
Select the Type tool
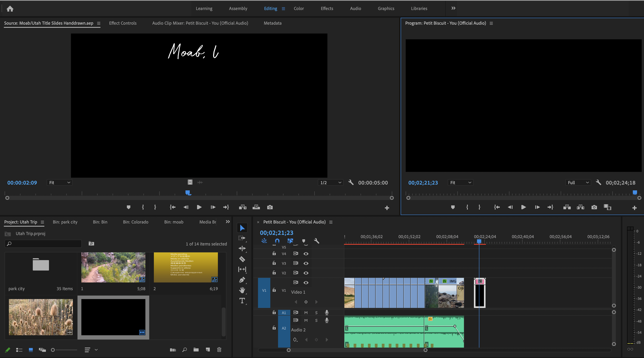pyautogui.click(x=242, y=301)
